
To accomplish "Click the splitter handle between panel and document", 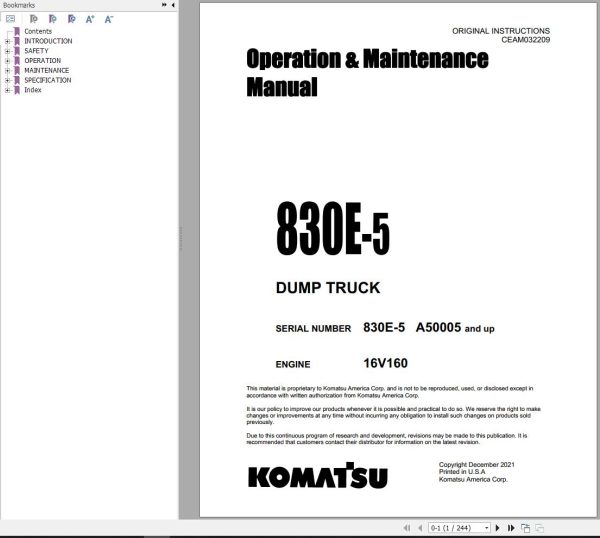I will click(180, 238).
